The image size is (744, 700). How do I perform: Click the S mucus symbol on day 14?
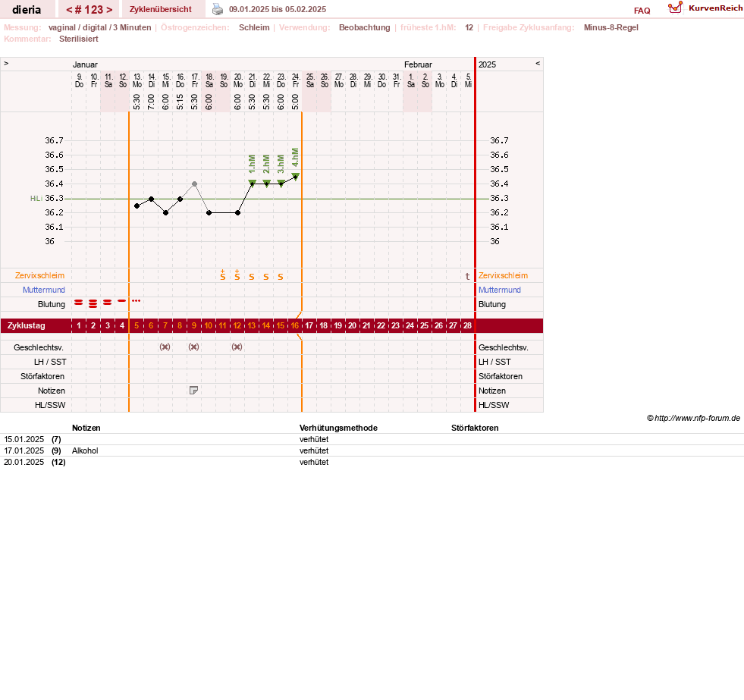coord(266,277)
